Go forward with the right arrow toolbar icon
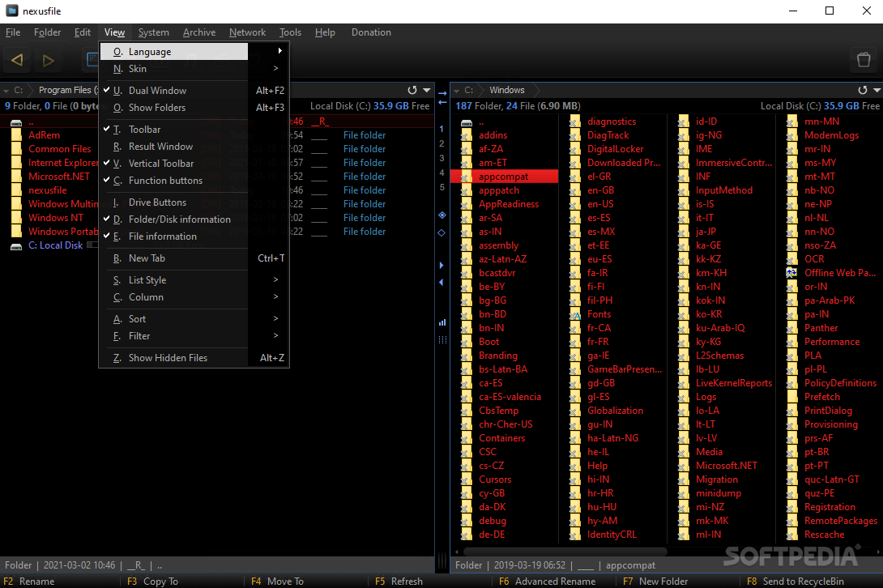Viewport: 883px width, 588px height. click(x=48, y=60)
